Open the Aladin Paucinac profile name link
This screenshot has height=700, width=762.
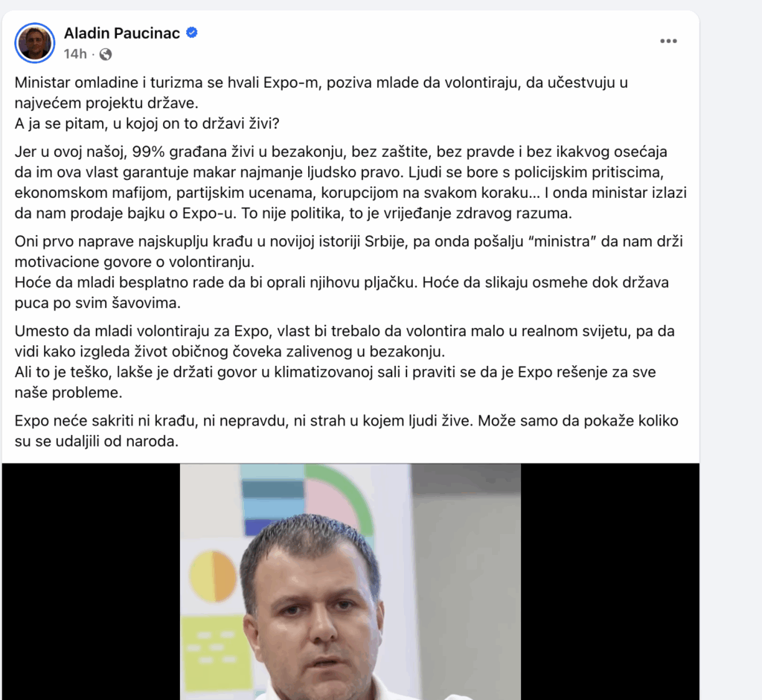pos(122,33)
